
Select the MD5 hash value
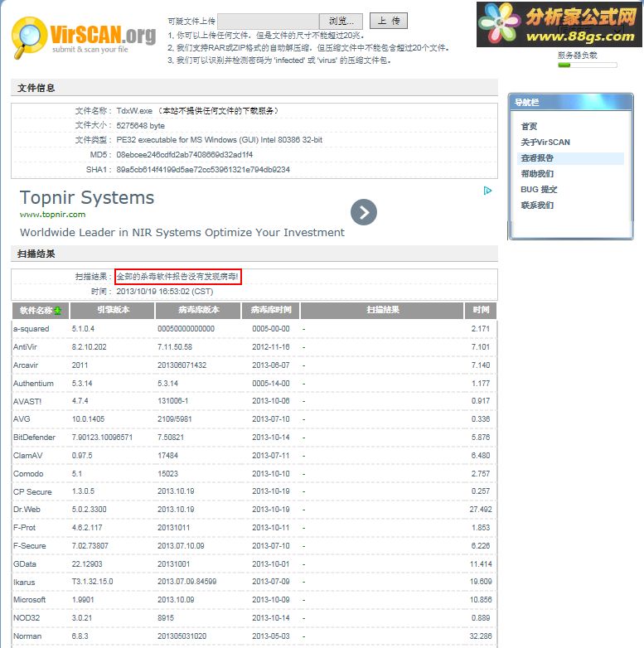point(184,155)
